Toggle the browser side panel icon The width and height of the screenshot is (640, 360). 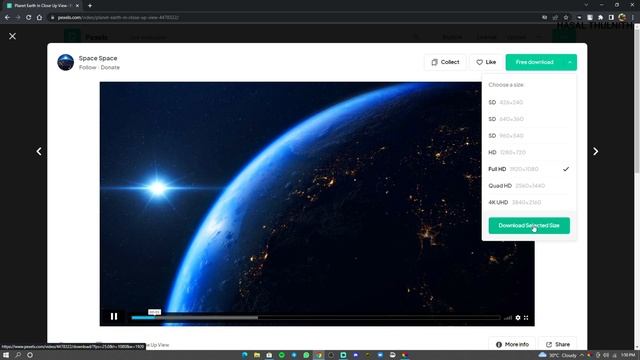point(611,18)
